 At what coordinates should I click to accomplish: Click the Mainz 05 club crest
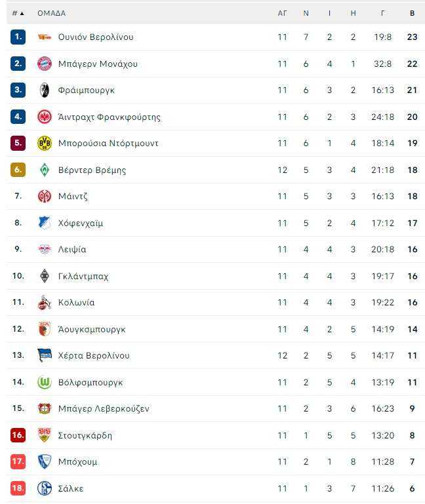coord(45,196)
